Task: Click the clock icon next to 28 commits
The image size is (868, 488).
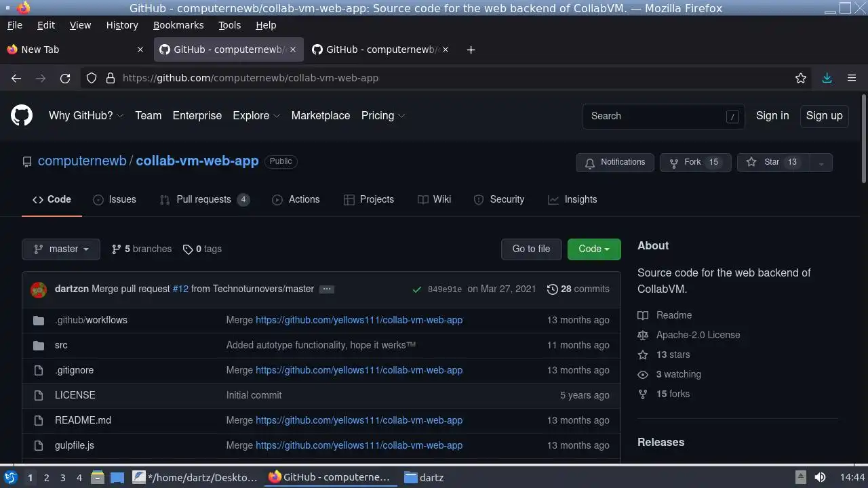Action: pos(553,289)
